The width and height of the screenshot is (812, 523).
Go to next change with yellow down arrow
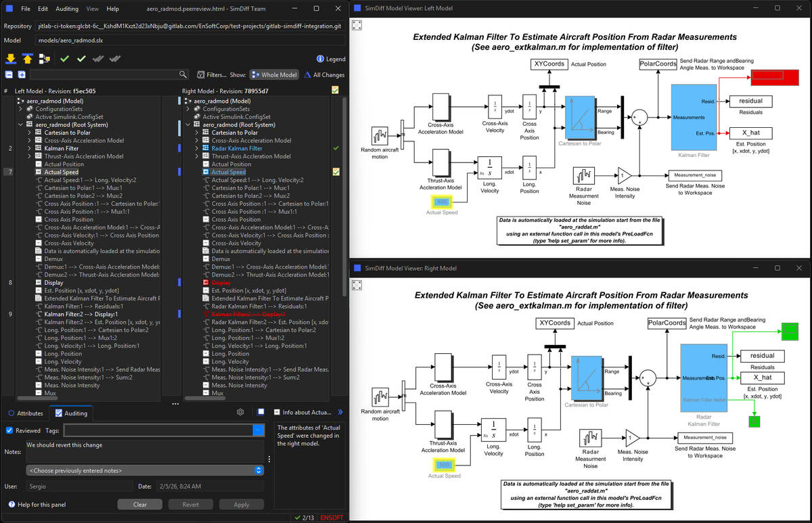(x=11, y=59)
